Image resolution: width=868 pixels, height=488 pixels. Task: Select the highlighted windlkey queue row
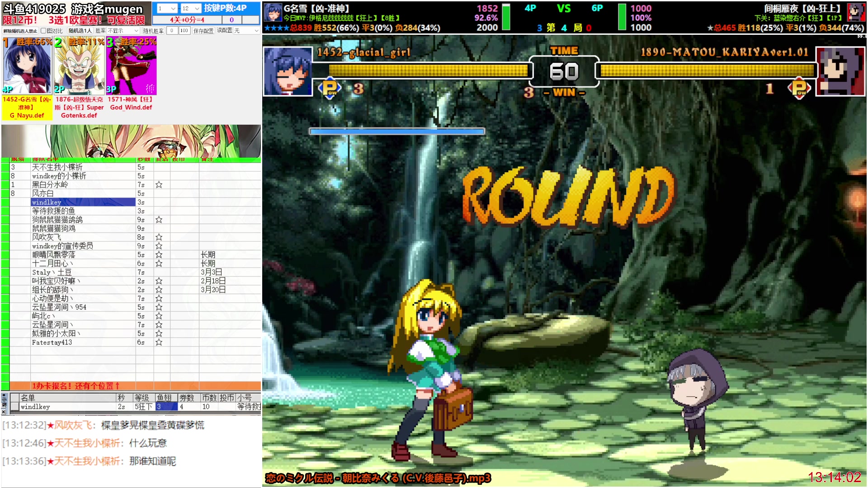[x=83, y=202]
